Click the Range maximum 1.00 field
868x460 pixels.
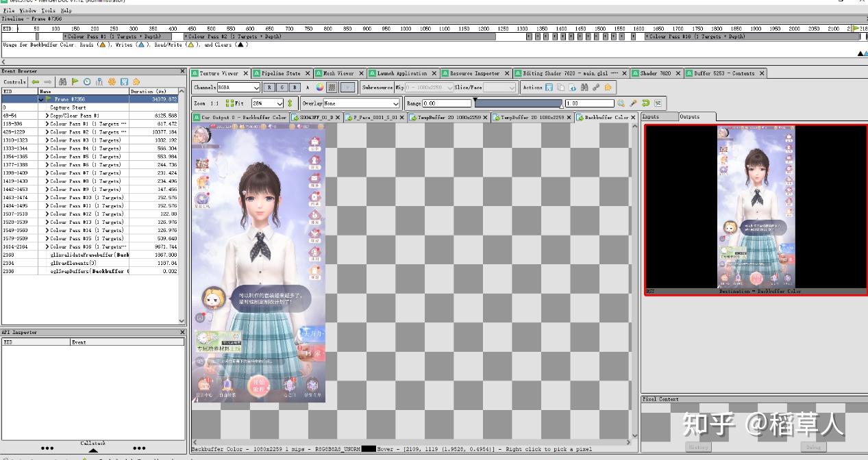[x=590, y=103]
